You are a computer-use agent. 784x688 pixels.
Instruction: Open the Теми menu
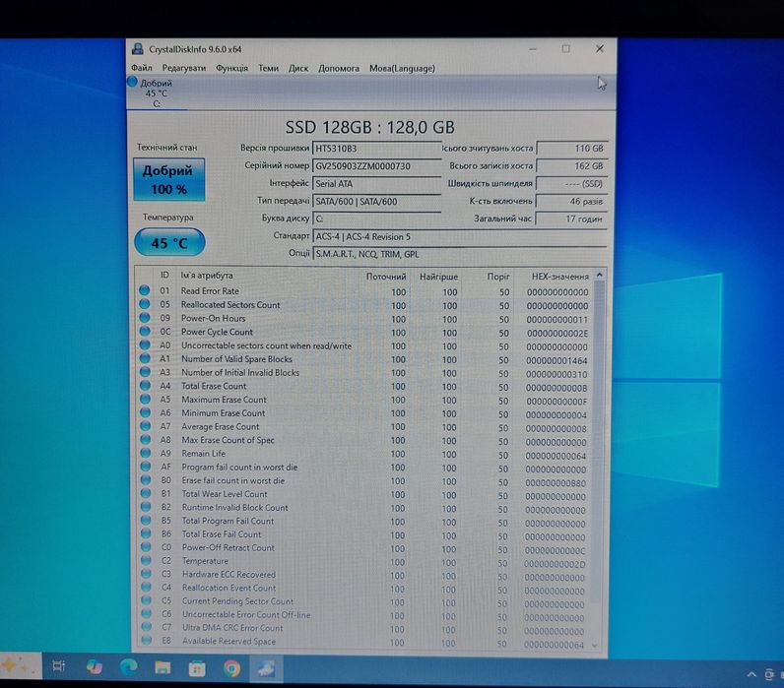268,68
